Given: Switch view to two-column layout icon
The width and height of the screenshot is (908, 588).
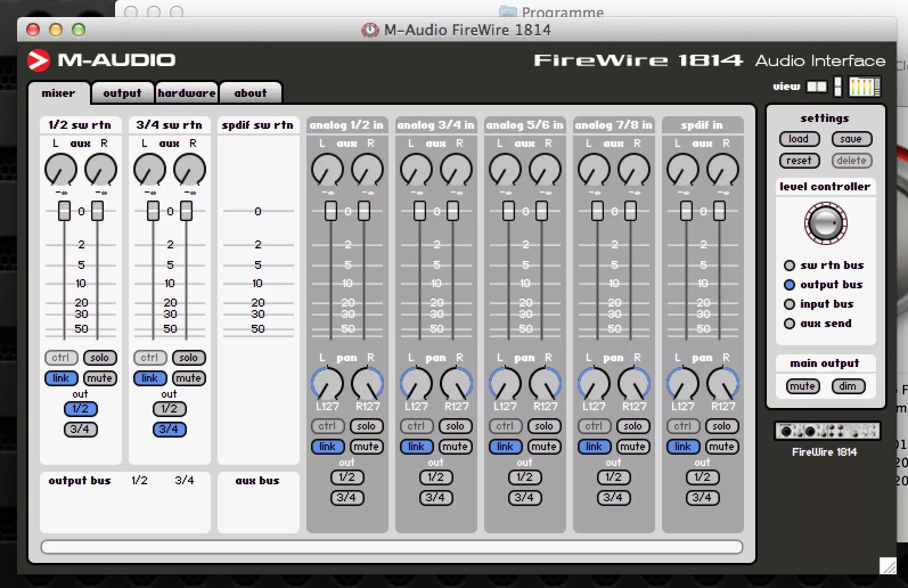Looking at the screenshot, I should pos(816,87).
